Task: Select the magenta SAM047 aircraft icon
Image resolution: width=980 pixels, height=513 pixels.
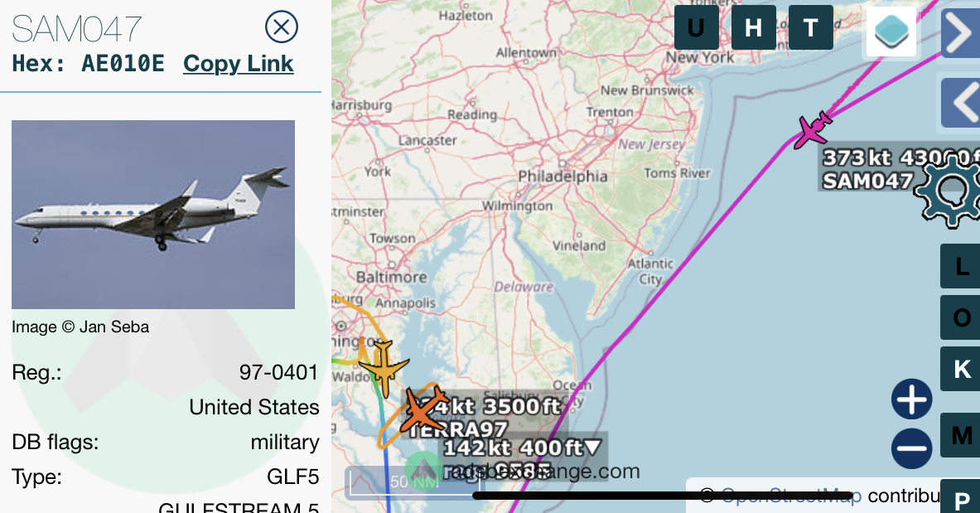Action: coord(812,130)
